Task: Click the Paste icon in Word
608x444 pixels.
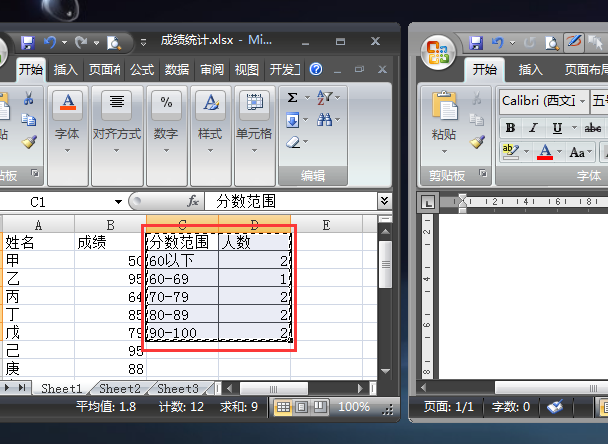Action: [x=444, y=105]
